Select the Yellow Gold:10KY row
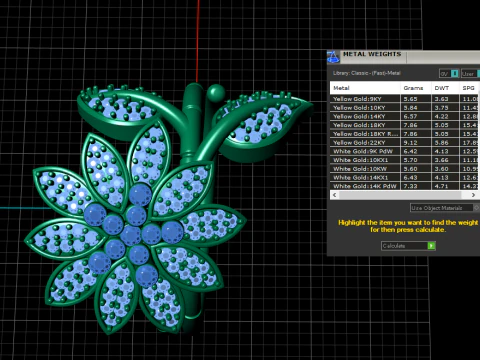The width and height of the screenshot is (480, 360). pos(405,108)
